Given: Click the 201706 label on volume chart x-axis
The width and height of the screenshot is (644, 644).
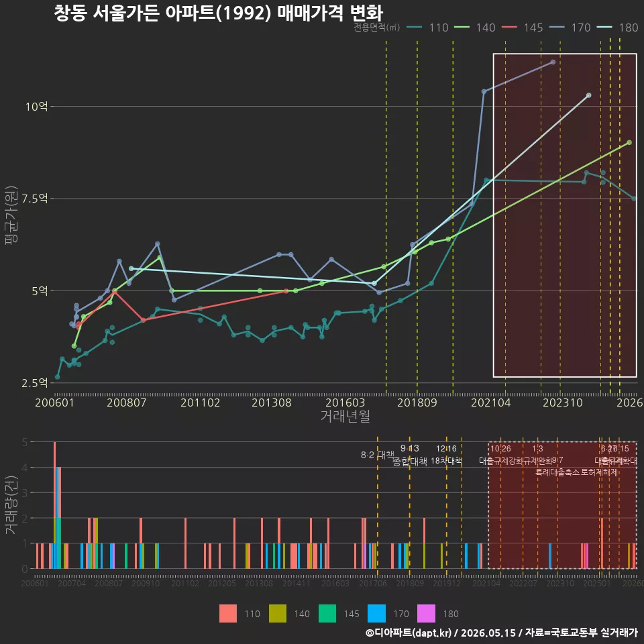Looking at the screenshot, I should [x=373, y=583].
